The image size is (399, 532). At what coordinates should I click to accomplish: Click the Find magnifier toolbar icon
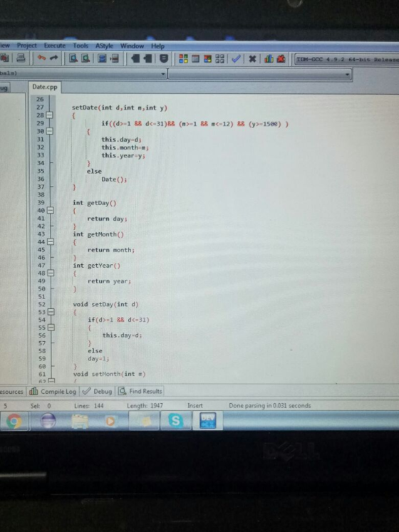click(x=73, y=58)
